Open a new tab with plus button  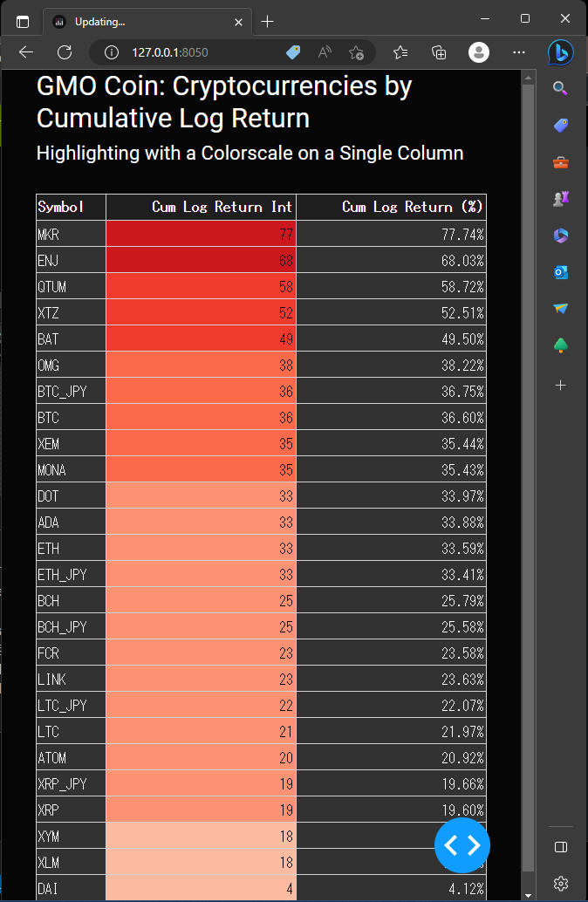pyautogui.click(x=267, y=22)
